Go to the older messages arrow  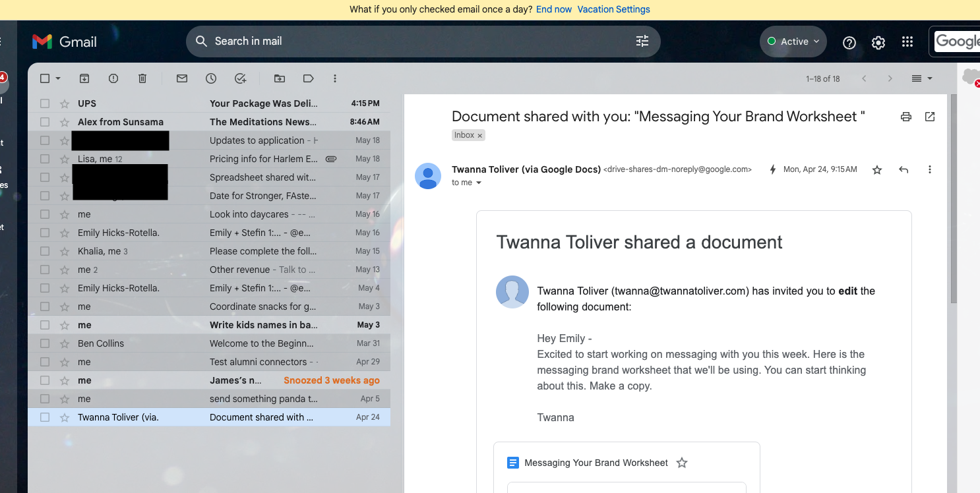pyautogui.click(x=890, y=78)
